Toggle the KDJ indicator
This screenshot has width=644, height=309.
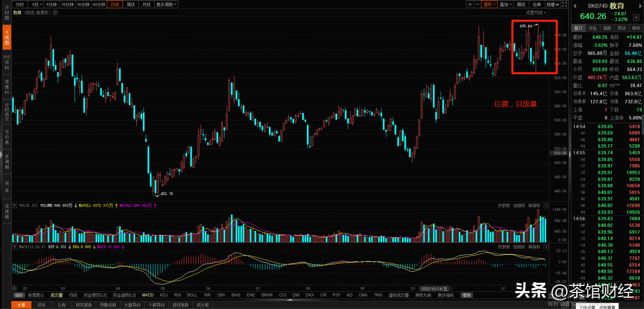164,295
